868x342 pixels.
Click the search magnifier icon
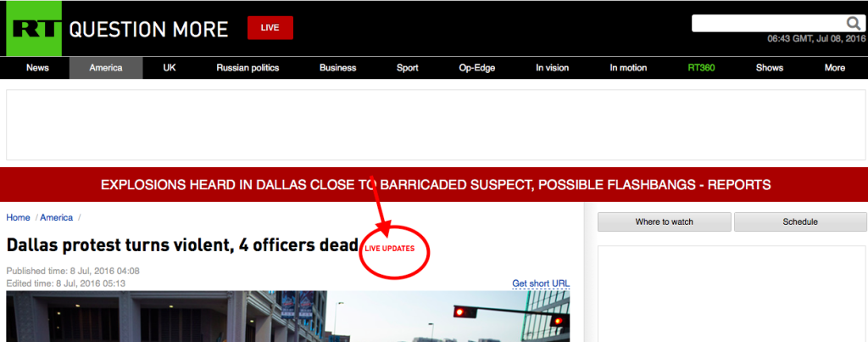853,23
